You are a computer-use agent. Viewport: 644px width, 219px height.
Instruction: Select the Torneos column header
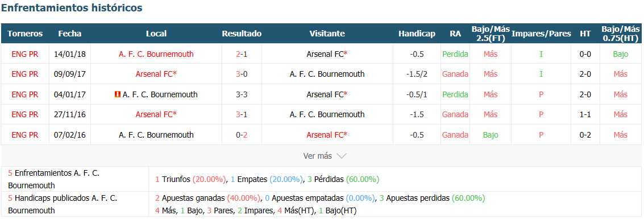click(x=25, y=34)
